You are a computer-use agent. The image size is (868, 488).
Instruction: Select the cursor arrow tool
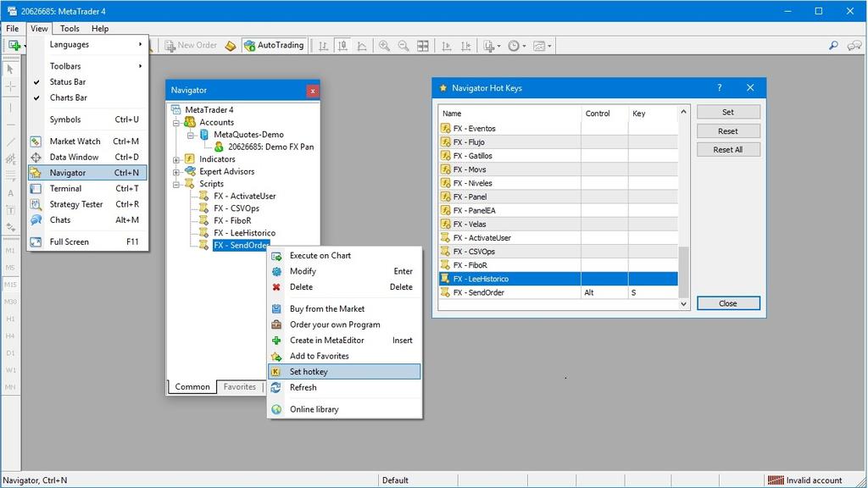pos(10,69)
